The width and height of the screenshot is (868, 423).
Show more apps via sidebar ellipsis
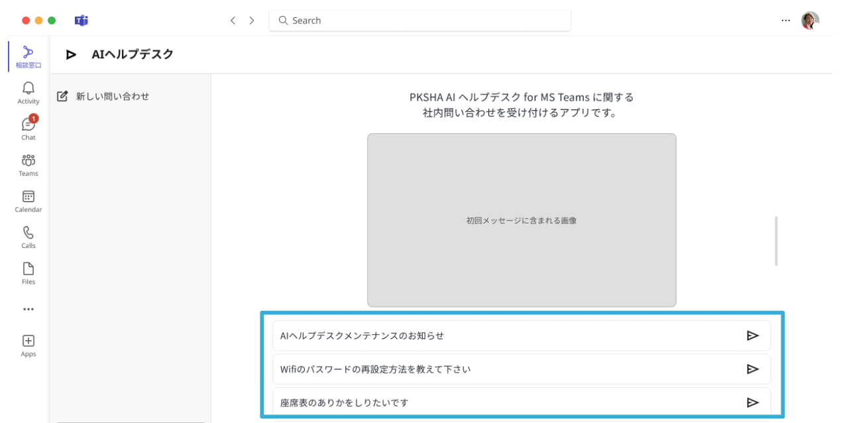tap(28, 309)
